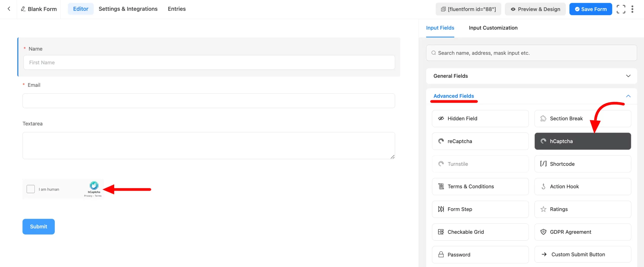
Task: Click the back arrow icon
Action: [9, 9]
